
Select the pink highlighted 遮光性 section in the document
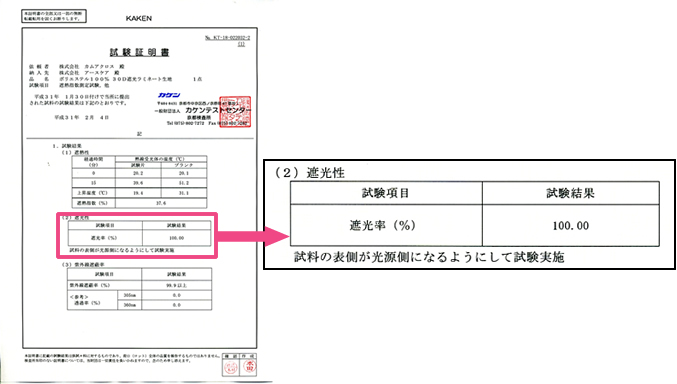[x=137, y=235]
